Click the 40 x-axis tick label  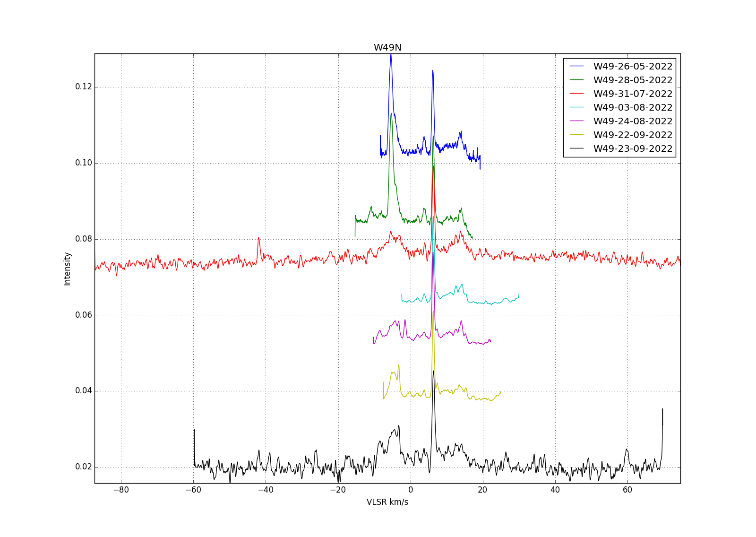[x=555, y=490]
